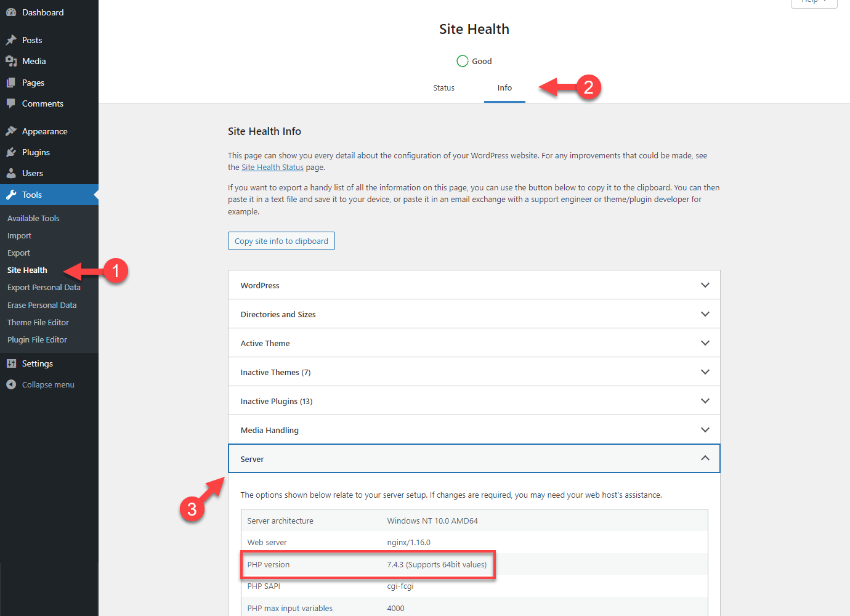
Task: Click the Dashboard gauge icon
Action: tap(11, 12)
